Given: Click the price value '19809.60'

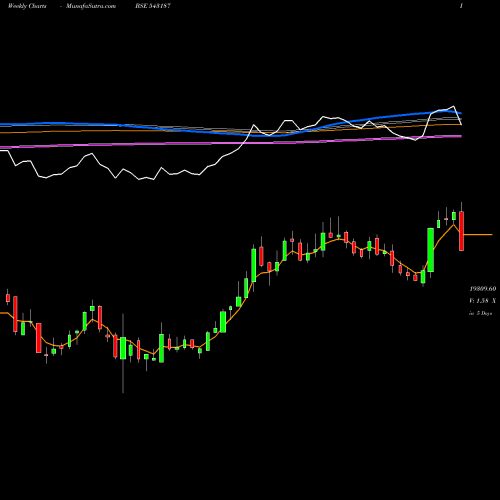Looking at the screenshot, I should click(x=483, y=289).
